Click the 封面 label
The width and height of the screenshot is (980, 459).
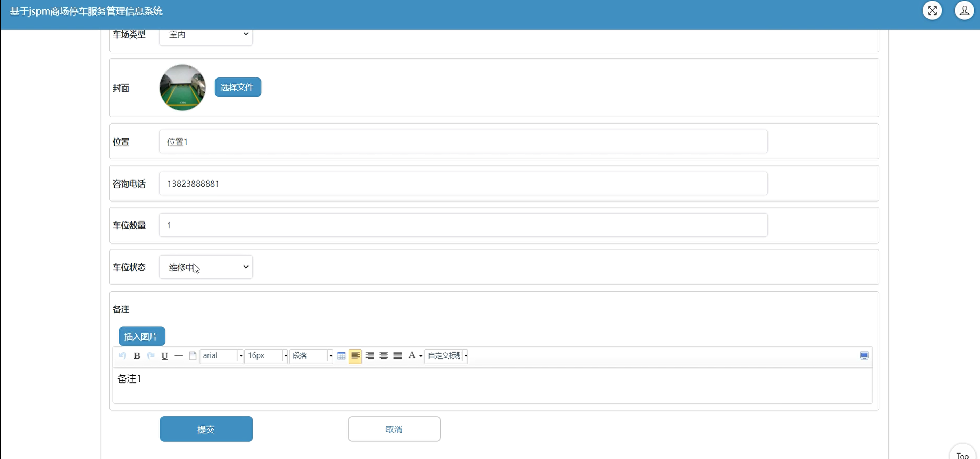(121, 88)
